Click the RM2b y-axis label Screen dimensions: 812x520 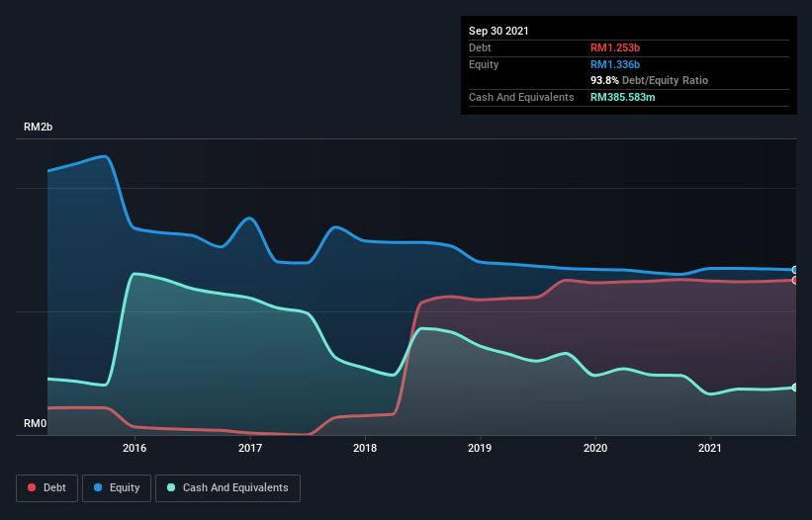point(39,127)
